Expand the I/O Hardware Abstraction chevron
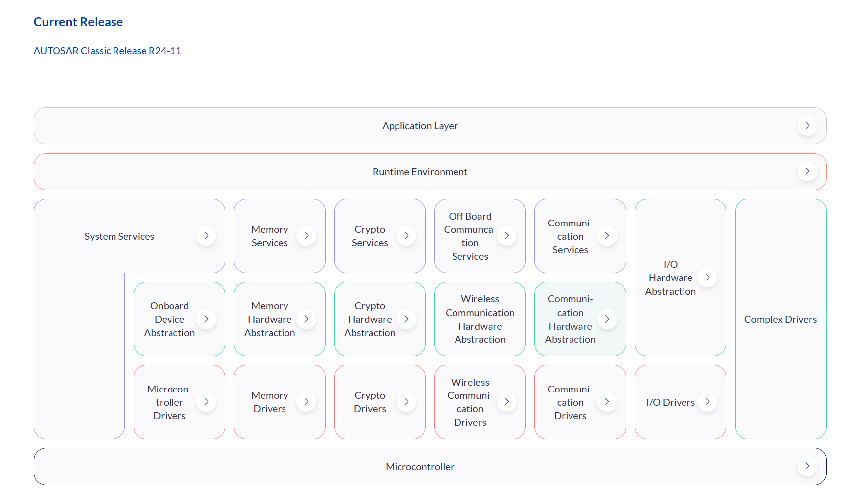The image size is (855, 504). click(x=707, y=278)
